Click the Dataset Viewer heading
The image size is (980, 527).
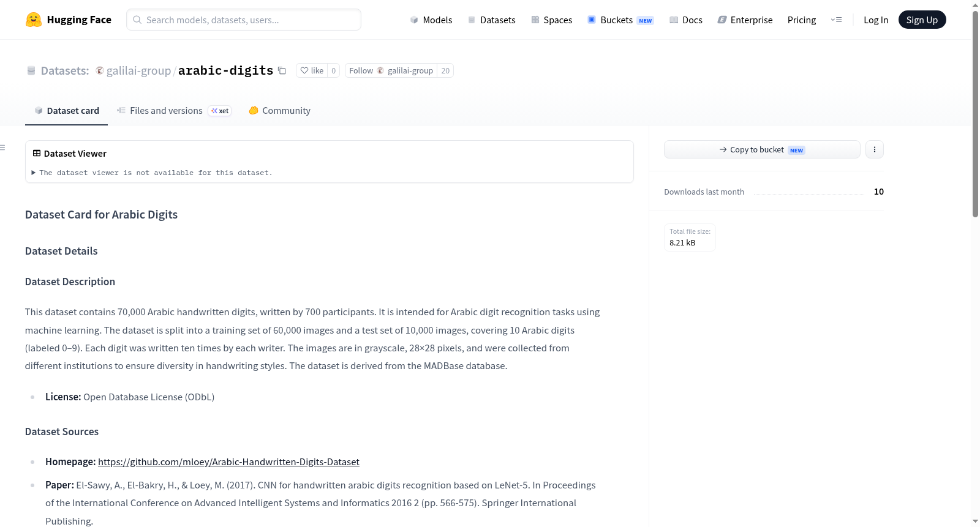75,154
